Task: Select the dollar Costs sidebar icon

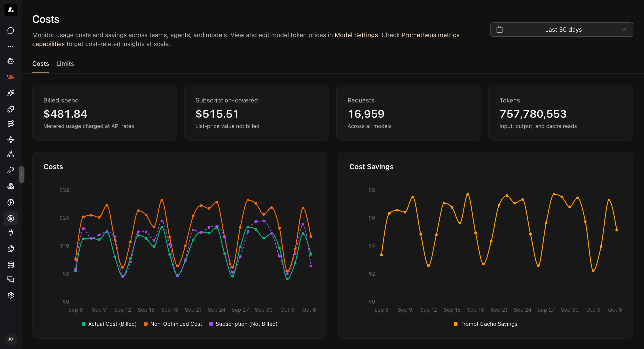Action: click(x=11, y=218)
